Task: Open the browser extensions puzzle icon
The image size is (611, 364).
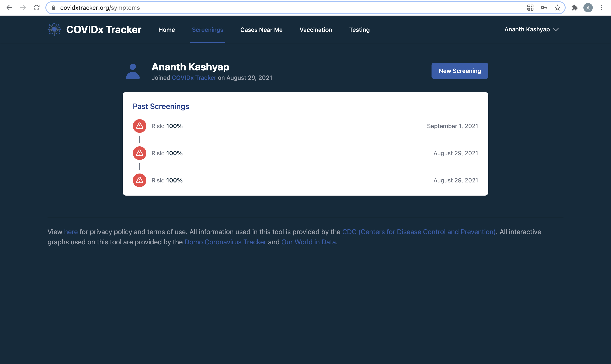Action: (x=574, y=8)
